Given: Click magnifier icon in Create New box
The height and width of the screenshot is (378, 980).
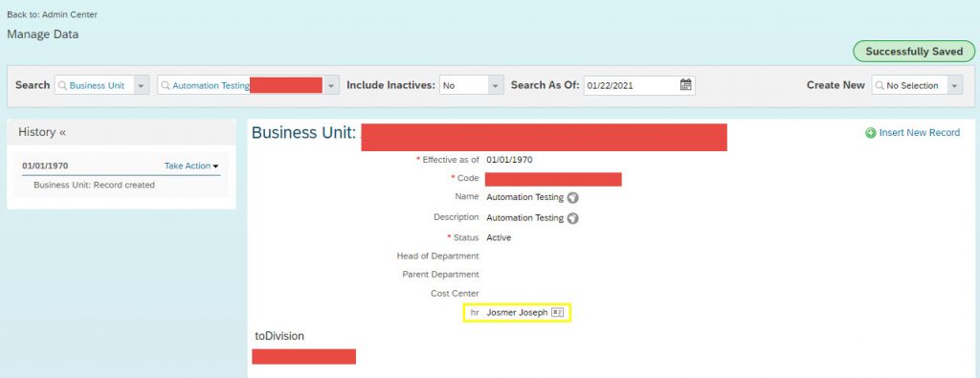Looking at the screenshot, I should pyautogui.click(x=880, y=85).
